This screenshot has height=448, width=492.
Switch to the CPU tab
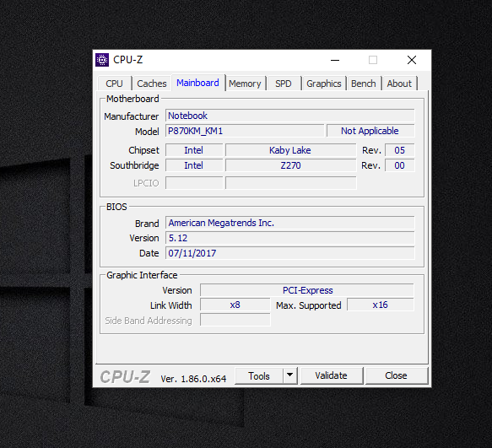(x=114, y=84)
